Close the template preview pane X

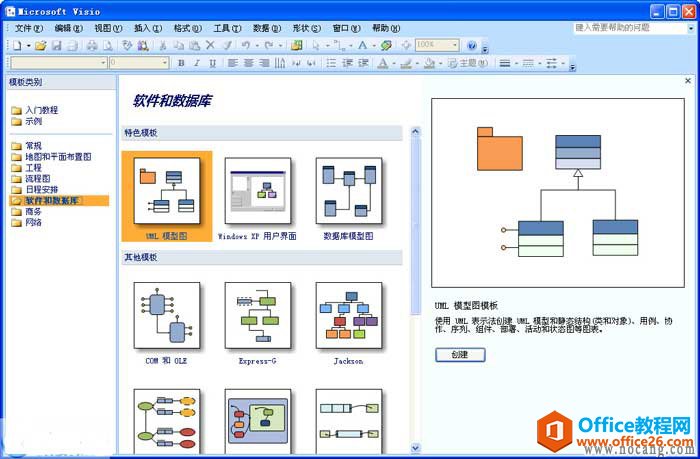(688, 81)
